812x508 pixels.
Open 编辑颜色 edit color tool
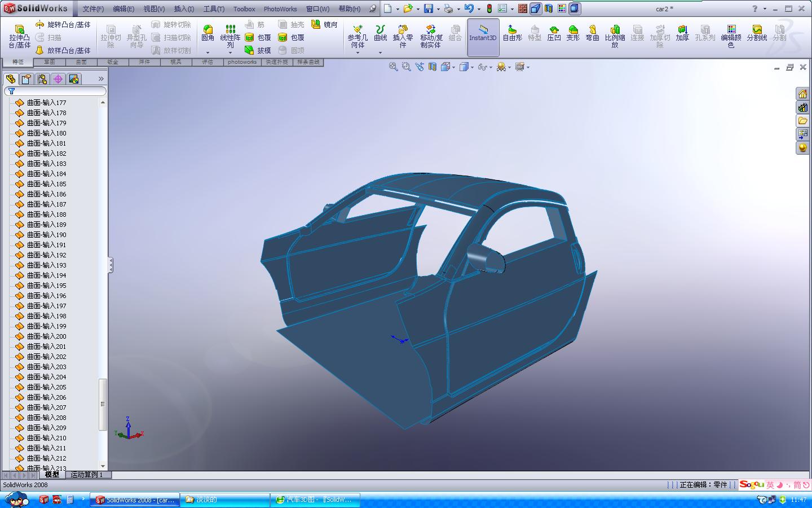[731, 36]
